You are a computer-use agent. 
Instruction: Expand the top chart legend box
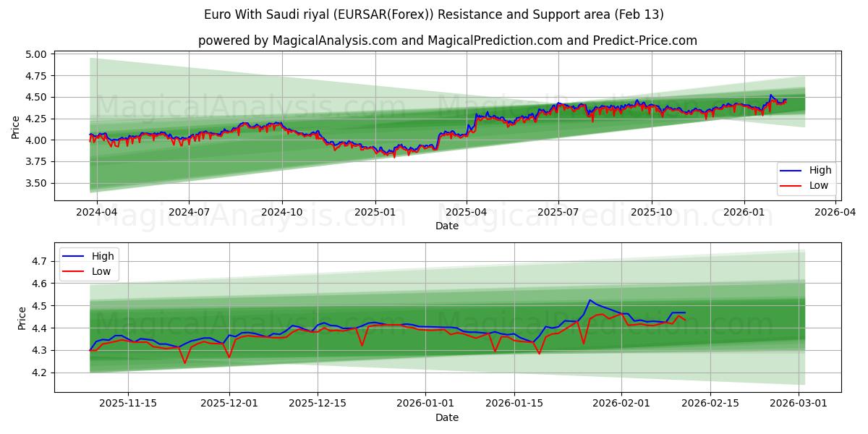807,177
